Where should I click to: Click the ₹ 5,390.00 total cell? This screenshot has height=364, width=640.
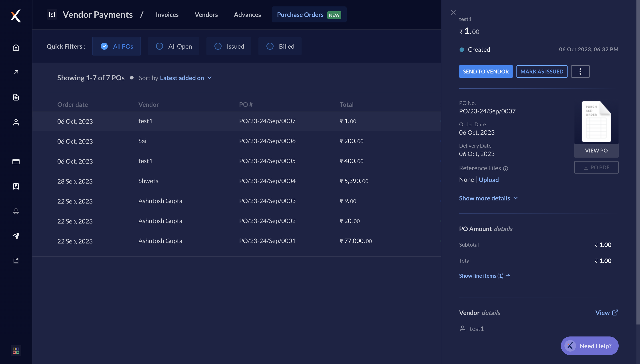coord(354,181)
